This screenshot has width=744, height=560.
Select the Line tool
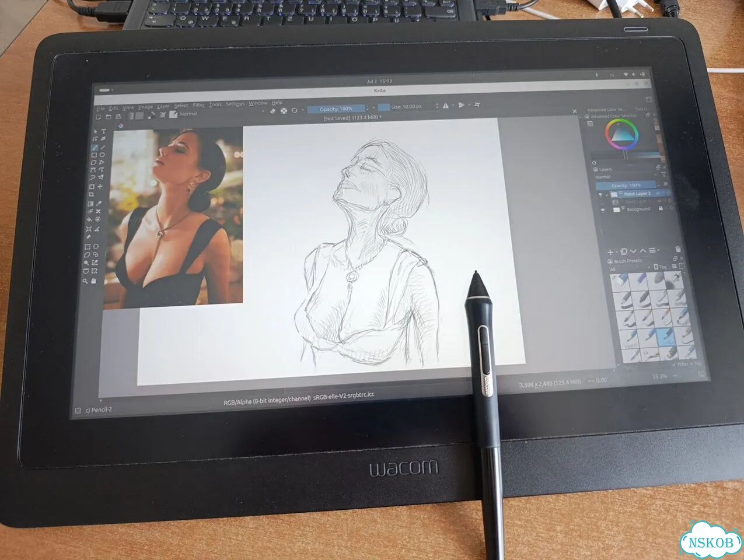[103, 147]
